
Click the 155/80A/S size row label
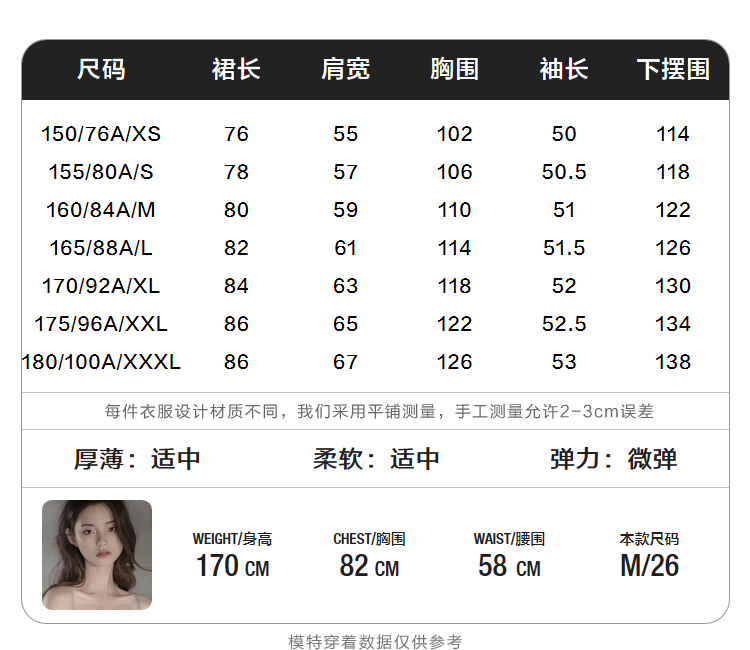pos(101,172)
